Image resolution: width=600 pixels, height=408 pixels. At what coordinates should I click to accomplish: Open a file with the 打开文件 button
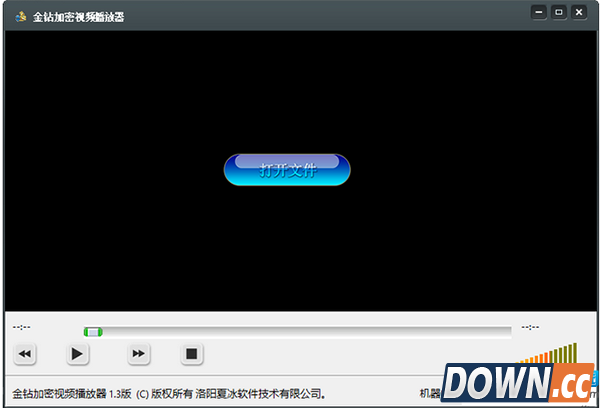click(287, 170)
